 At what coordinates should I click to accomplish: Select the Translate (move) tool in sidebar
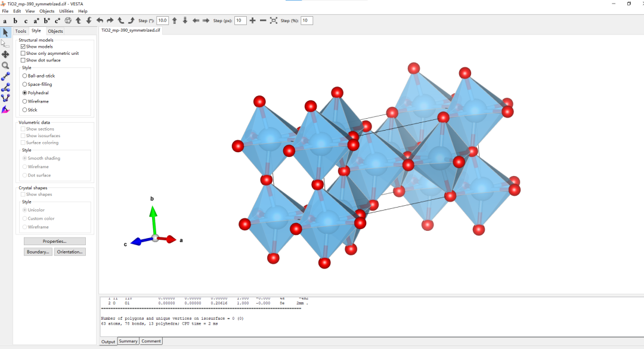point(5,54)
